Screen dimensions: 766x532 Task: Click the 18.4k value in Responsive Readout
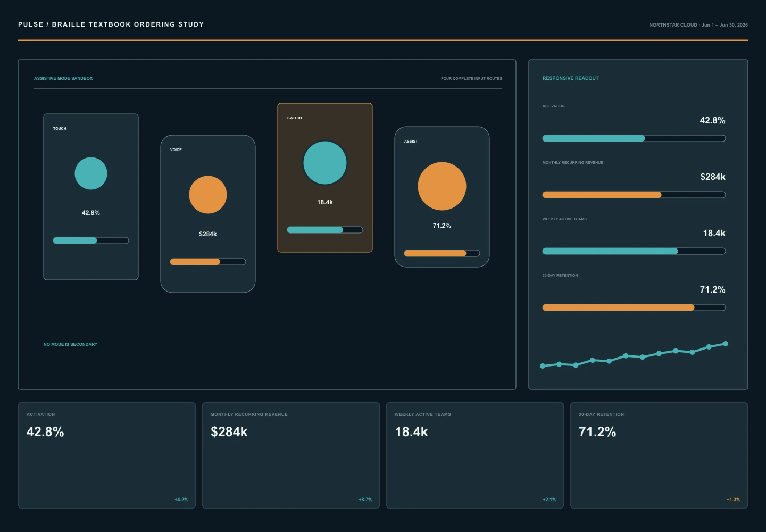pyautogui.click(x=714, y=234)
